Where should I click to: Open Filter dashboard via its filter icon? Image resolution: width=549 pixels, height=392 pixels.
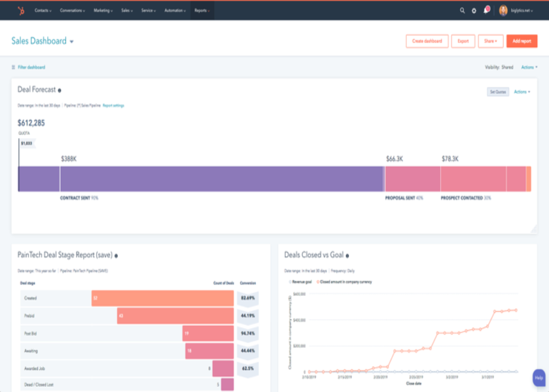[14, 67]
